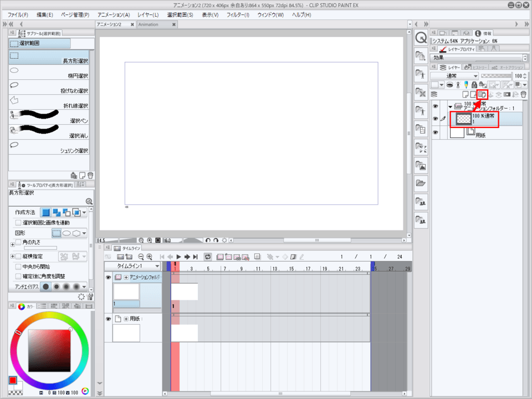
Task: Zoom in the timeline view
Action: [149, 257]
